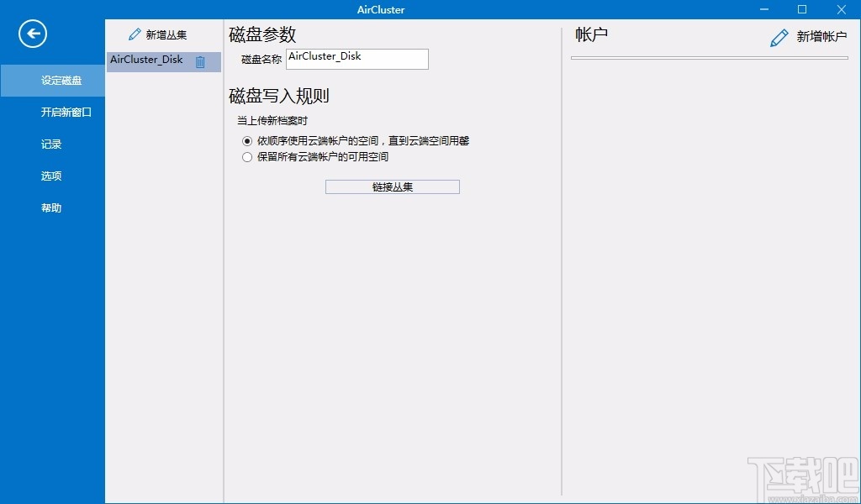Open the 记录 sidebar section
Screen dimensions: 861x504
click(51, 144)
